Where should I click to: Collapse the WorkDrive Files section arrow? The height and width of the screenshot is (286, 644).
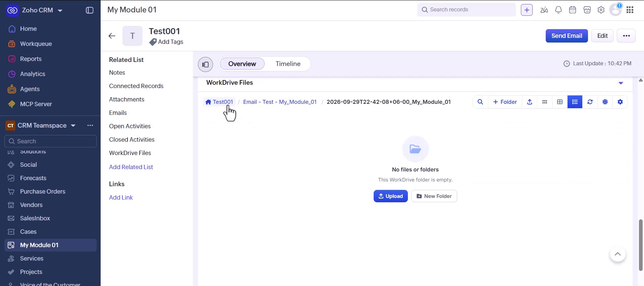tap(621, 83)
